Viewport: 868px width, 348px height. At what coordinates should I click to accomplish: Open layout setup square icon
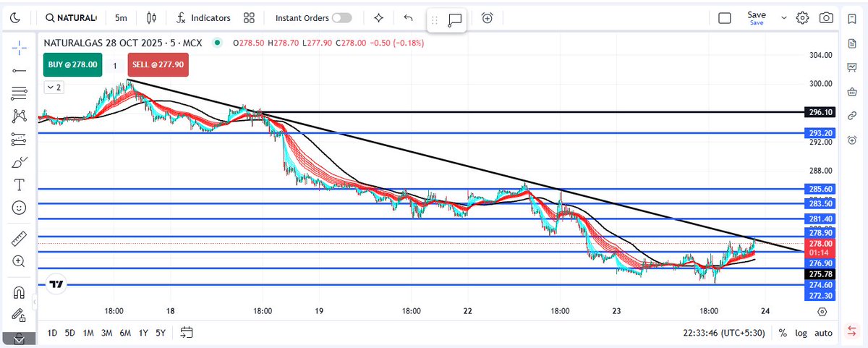coord(724,18)
